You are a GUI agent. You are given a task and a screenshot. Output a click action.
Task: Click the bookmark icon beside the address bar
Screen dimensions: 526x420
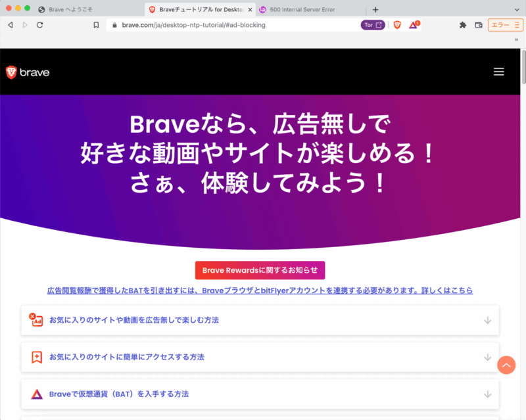pos(96,25)
